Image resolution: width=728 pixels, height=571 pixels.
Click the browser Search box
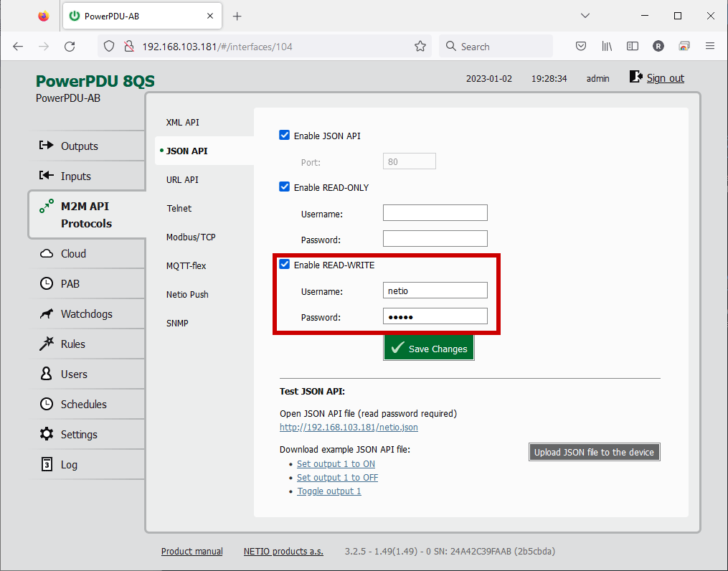click(496, 47)
